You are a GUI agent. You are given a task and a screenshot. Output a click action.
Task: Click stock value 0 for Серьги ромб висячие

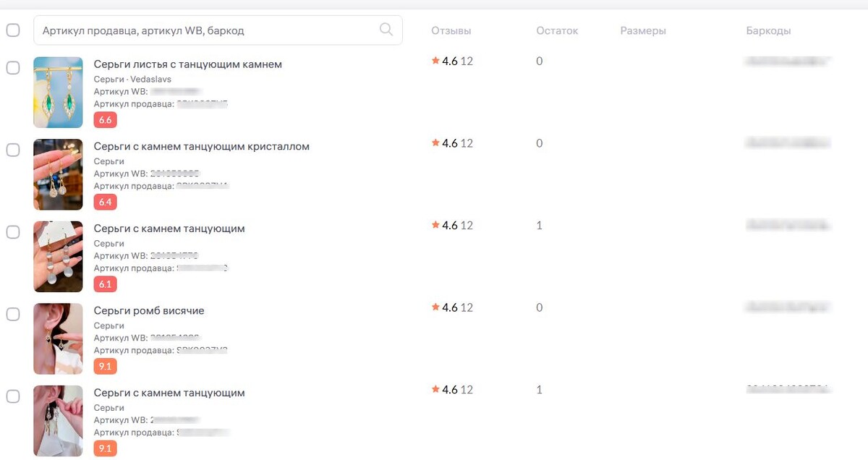coord(540,307)
